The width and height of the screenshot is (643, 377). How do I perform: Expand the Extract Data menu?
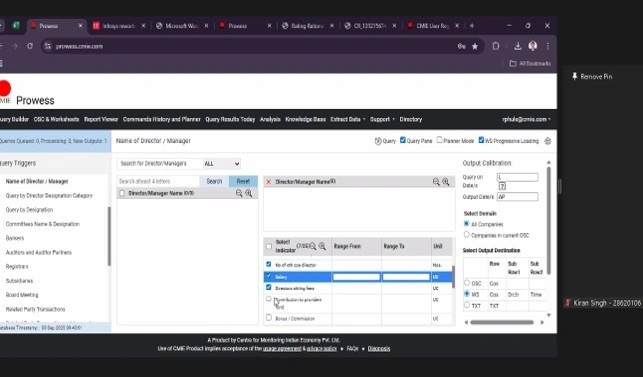pos(348,119)
